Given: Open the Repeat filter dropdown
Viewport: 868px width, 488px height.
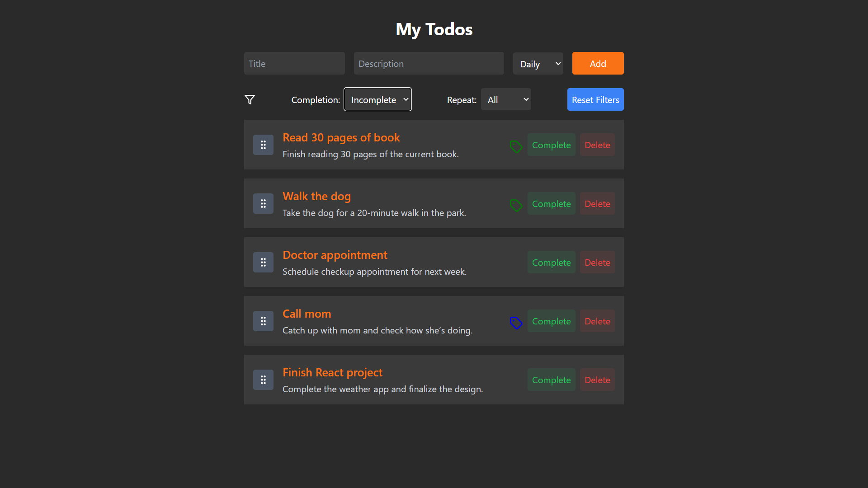Looking at the screenshot, I should pyautogui.click(x=505, y=99).
